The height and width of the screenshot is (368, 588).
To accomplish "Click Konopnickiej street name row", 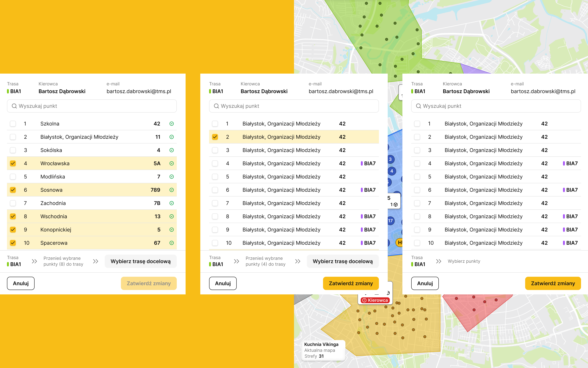I will (92, 230).
